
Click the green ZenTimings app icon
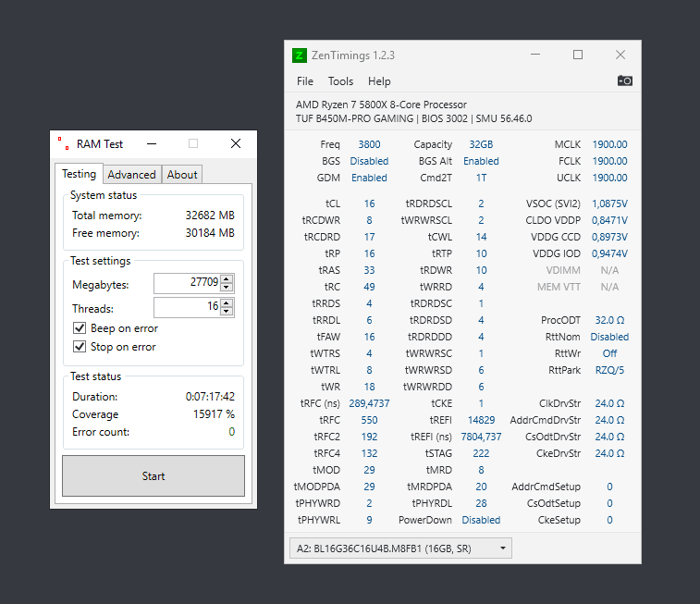click(300, 55)
